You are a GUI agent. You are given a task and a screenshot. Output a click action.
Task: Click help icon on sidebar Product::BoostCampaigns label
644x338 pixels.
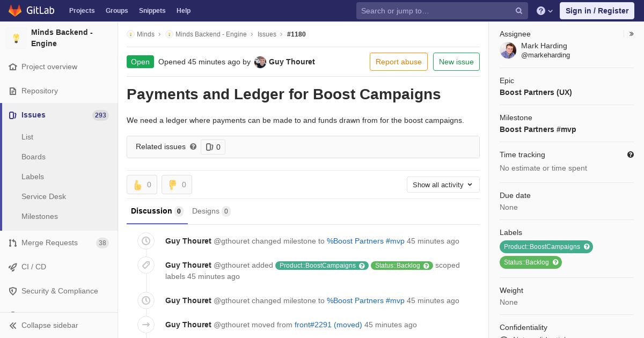coord(587,247)
